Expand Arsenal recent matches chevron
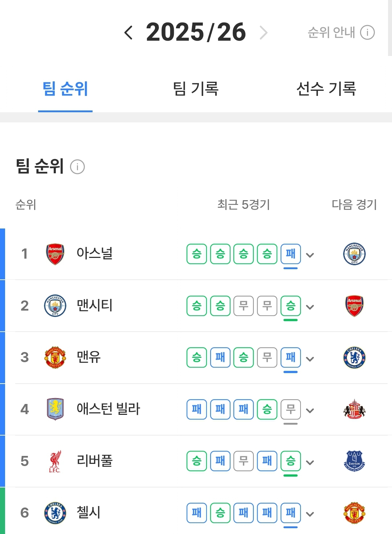The height and width of the screenshot is (534, 392). click(310, 255)
